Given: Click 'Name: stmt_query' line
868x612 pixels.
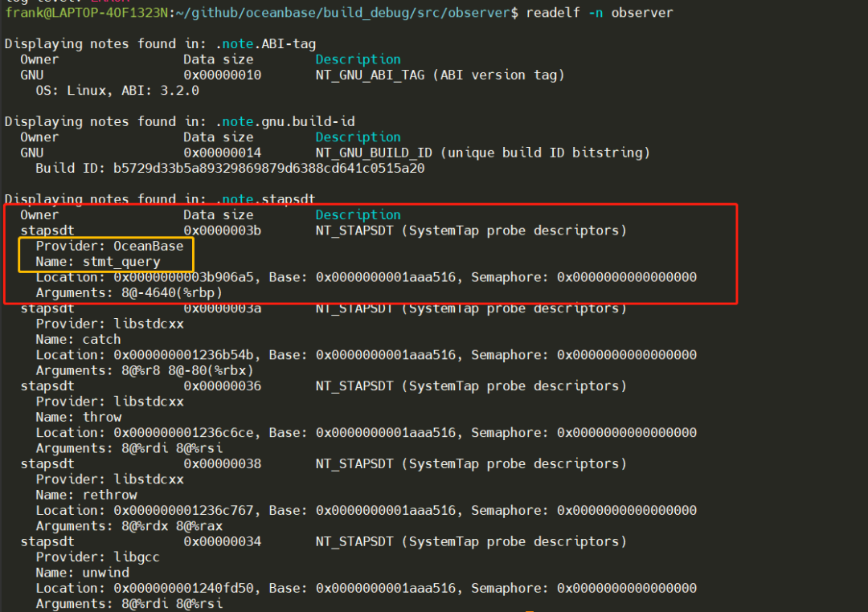Looking at the screenshot, I should point(98,262).
